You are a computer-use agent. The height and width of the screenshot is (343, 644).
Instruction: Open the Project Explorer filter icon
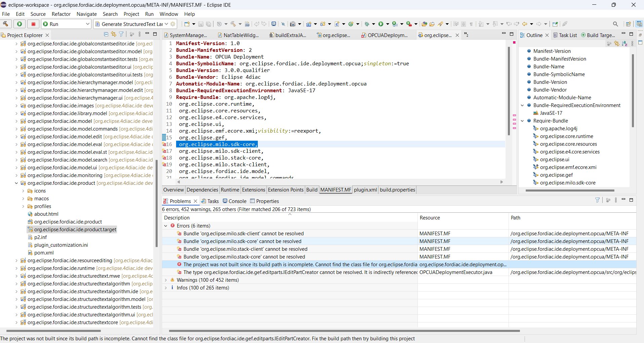pyautogui.click(x=121, y=34)
